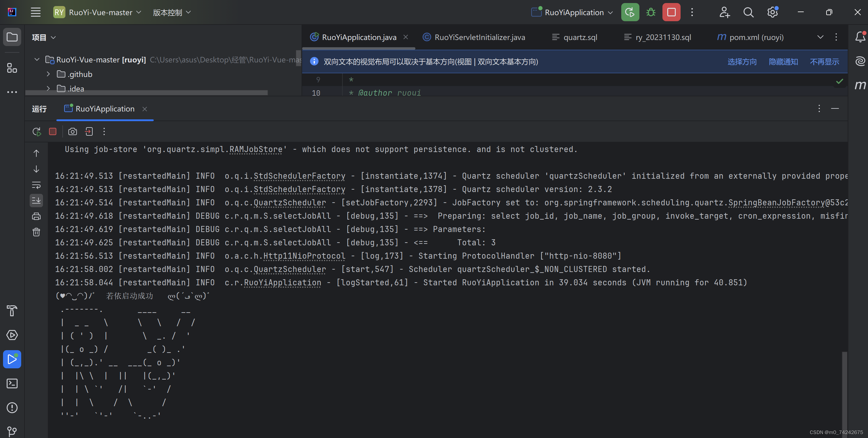Select the active Run tool window button

12,359
